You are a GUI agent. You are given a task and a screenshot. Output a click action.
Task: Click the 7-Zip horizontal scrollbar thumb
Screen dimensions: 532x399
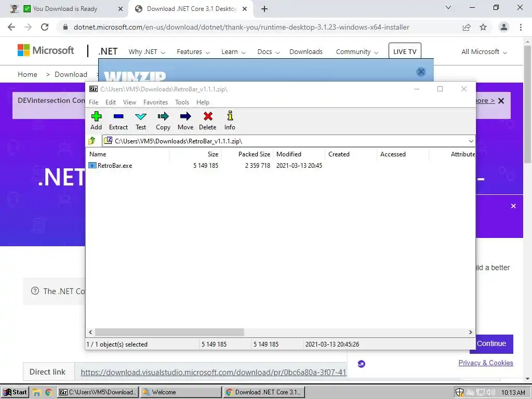169,332
